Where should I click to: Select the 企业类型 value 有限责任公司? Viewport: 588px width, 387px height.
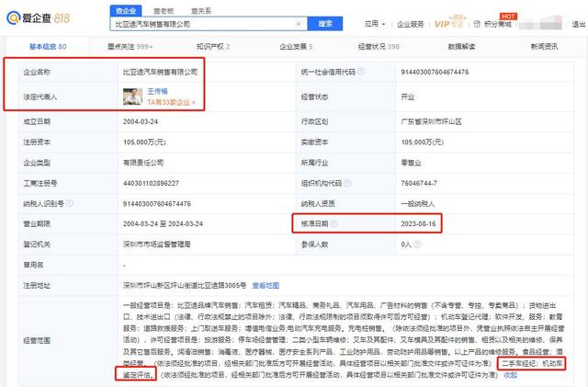143,163
